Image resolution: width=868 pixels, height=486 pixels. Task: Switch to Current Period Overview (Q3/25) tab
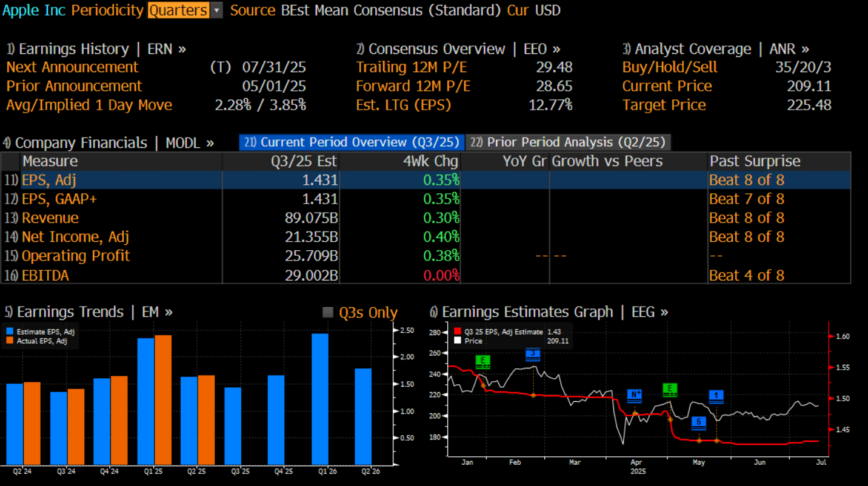[352, 142]
